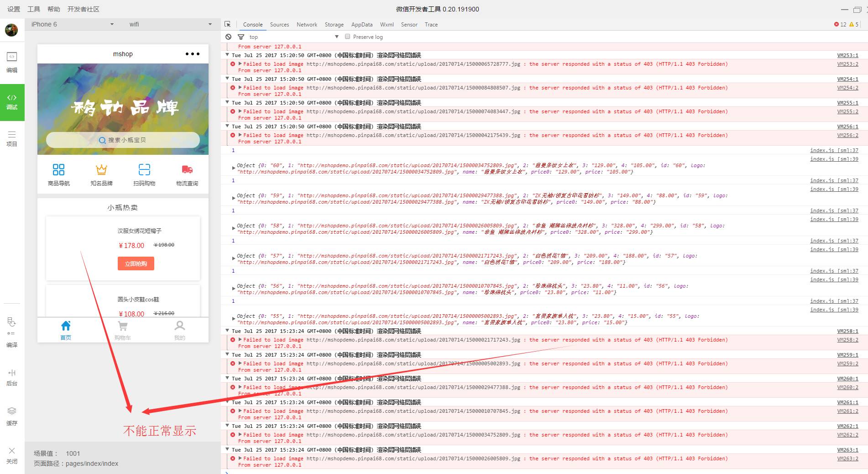Close the project with 关闭
The width and height of the screenshot is (868, 474).
point(12,456)
